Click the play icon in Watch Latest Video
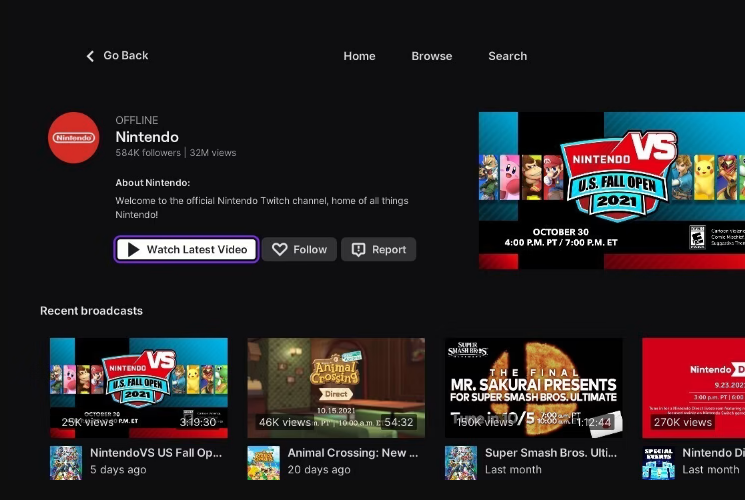 pos(134,250)
